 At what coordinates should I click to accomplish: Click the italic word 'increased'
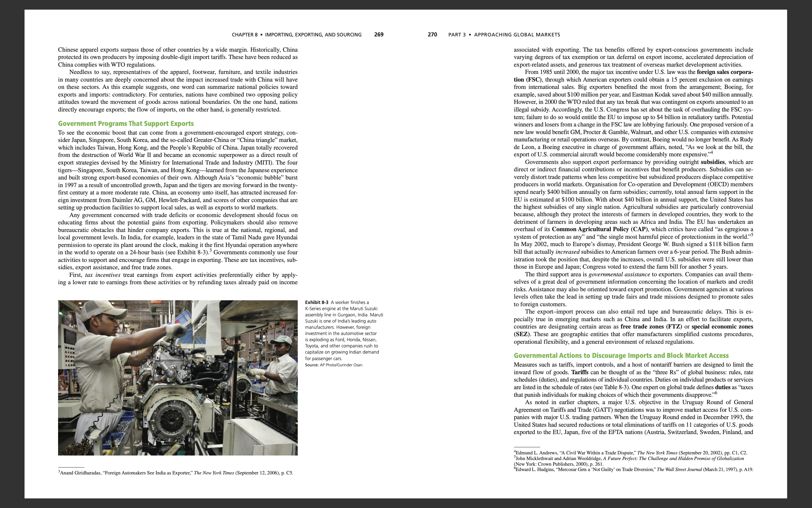[567, 252]
